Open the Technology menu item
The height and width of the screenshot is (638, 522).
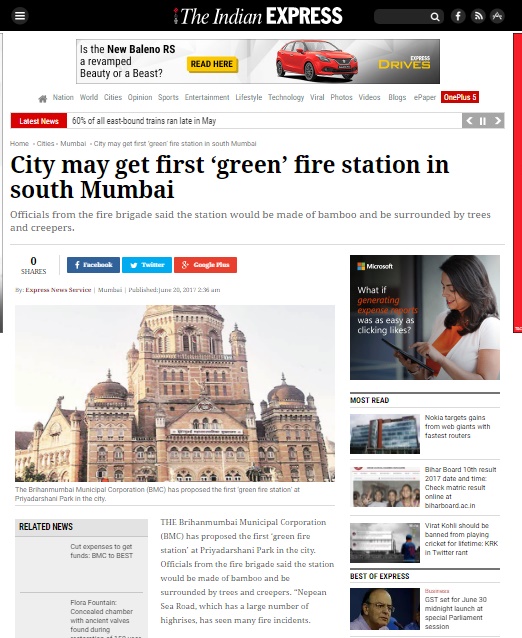[286, 97]
